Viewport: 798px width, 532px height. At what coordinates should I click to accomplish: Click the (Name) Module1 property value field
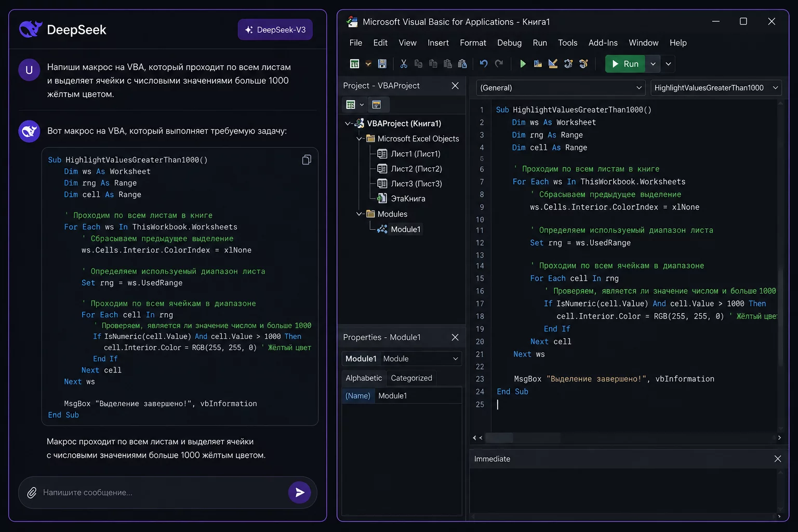[418, 396]
